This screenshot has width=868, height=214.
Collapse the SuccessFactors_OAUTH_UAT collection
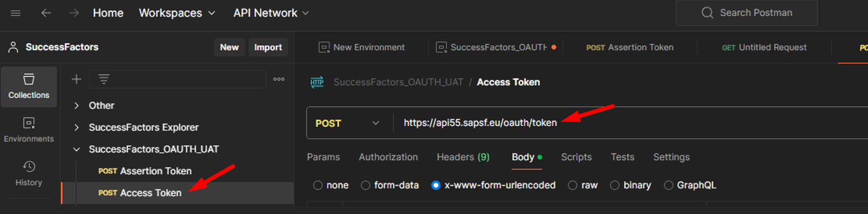pyautogui.click(x=77, y=149)
